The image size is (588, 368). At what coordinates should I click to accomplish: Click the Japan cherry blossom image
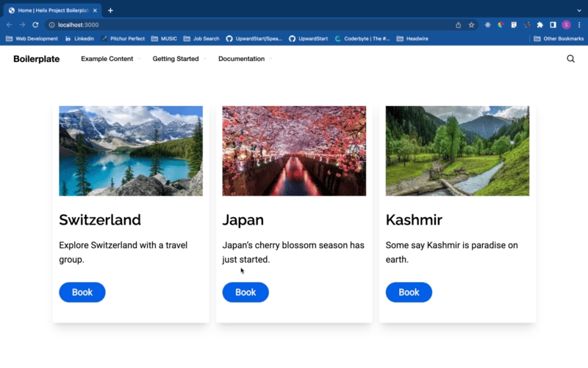294,151
